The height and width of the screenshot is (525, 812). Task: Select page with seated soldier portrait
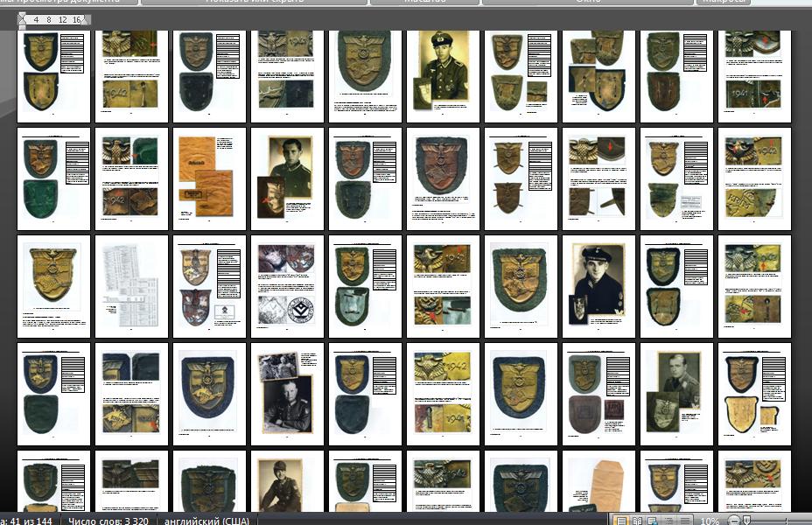click(287, 481)
